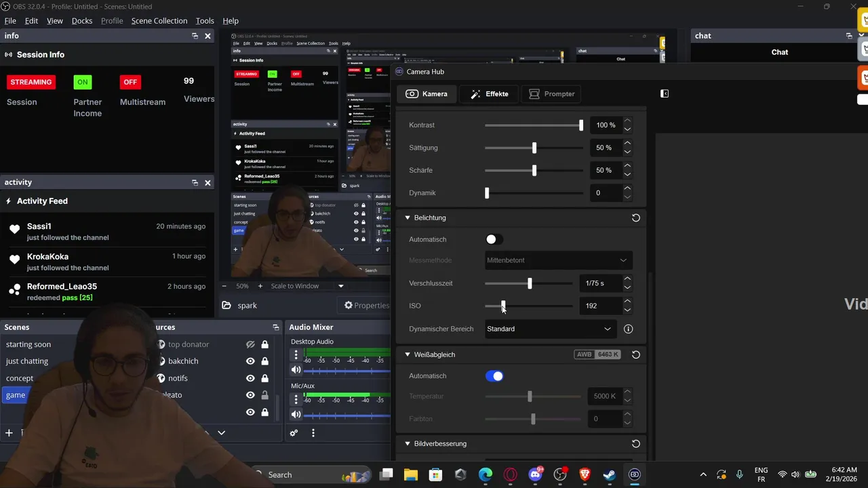Open Discord from the taskbar

(536, 474)
